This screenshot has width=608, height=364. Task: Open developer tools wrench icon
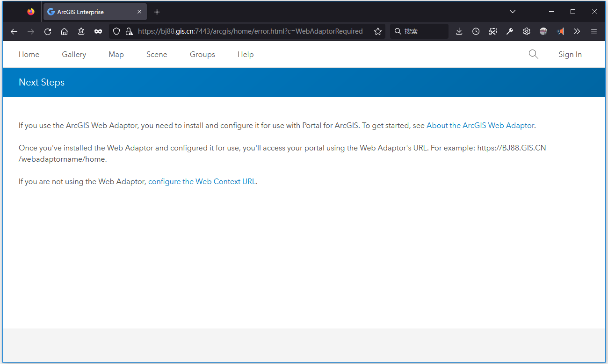point(510,31)
